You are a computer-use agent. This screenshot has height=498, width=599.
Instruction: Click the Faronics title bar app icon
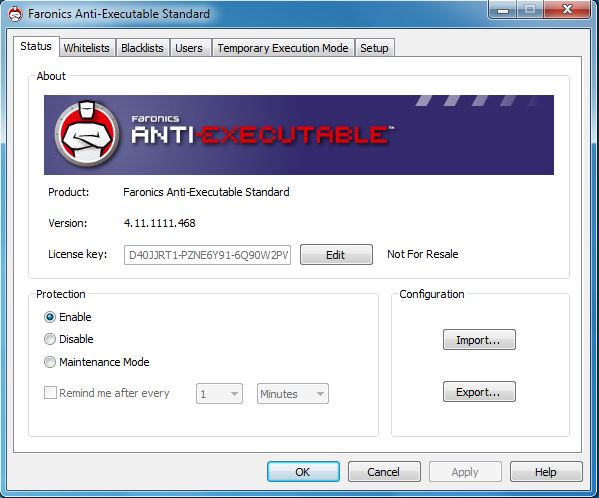[x=15, y=14]
